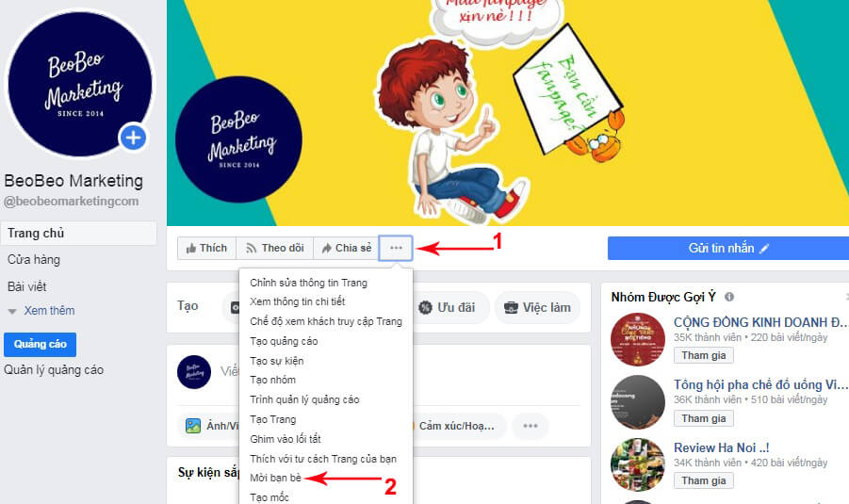Click the info icon beside Nhóm Được Gợi Ý
849x504 pixels.
click(x=729, y=297)
